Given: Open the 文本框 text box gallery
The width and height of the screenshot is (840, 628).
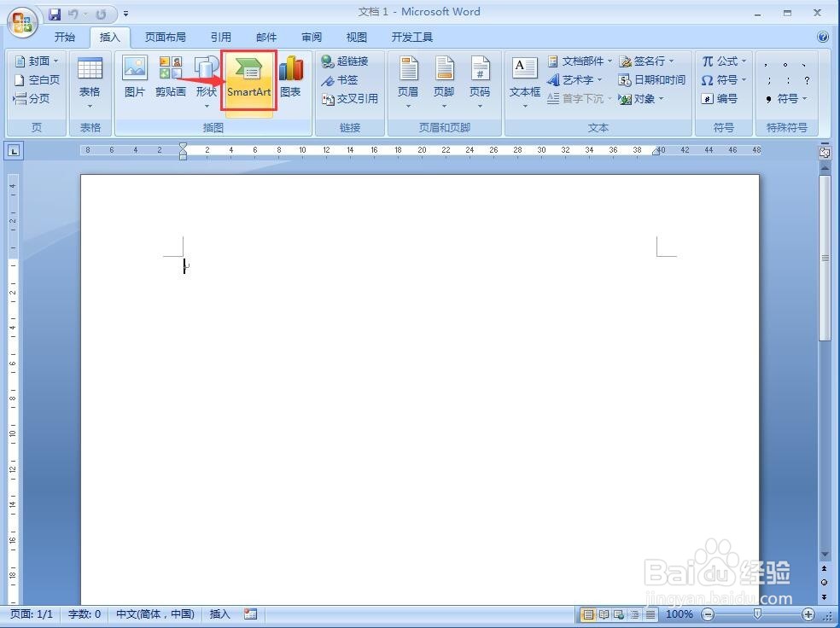Looking at the screenshot, I should [x=525, y=83].
